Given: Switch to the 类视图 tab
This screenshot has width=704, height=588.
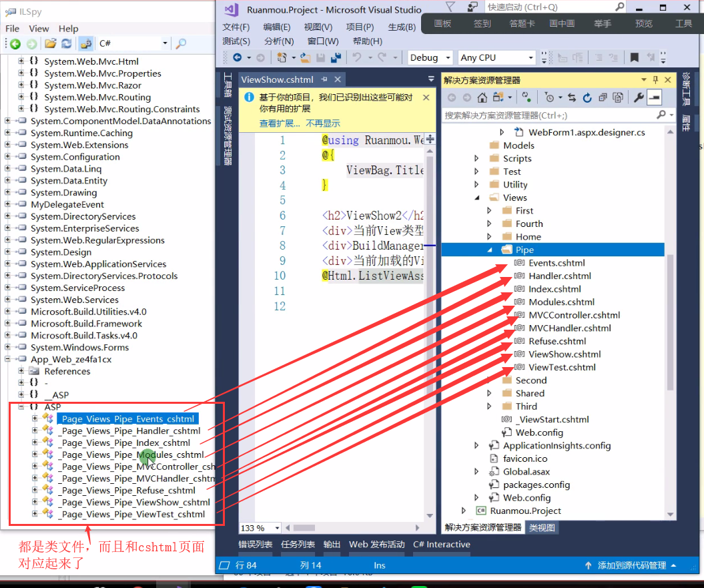Looking at the screenshot, I should pyautogui.click(x=541, y=527).
